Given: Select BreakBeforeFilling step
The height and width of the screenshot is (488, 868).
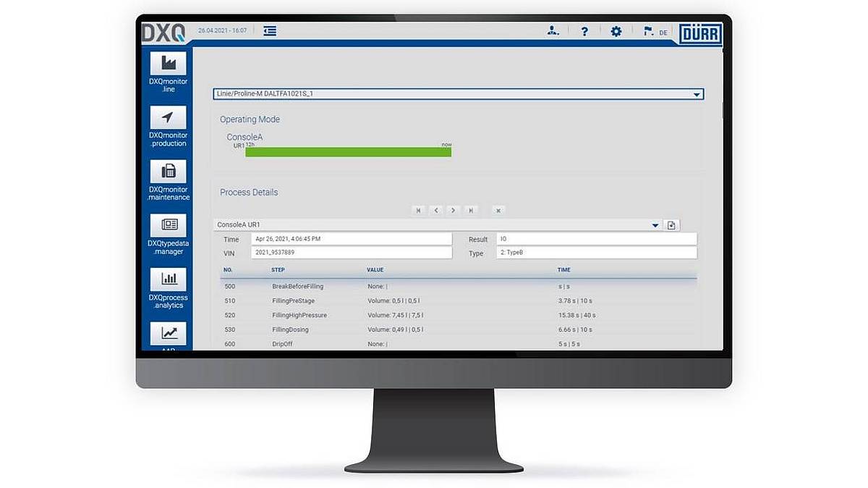Looking at the screenshot, I should 298,286.
